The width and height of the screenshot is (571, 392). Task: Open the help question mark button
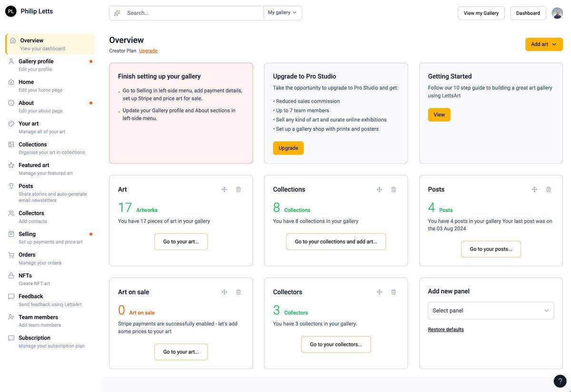click(560, 381)
